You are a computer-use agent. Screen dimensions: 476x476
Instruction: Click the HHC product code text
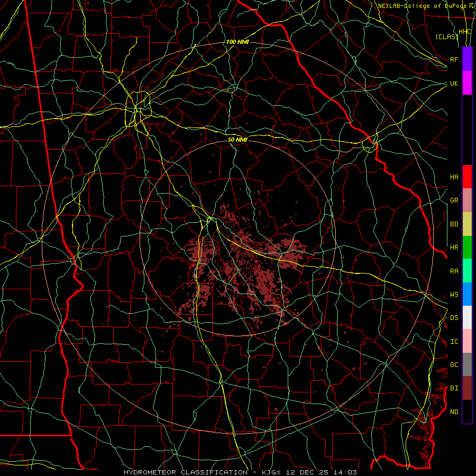(465, 32)
